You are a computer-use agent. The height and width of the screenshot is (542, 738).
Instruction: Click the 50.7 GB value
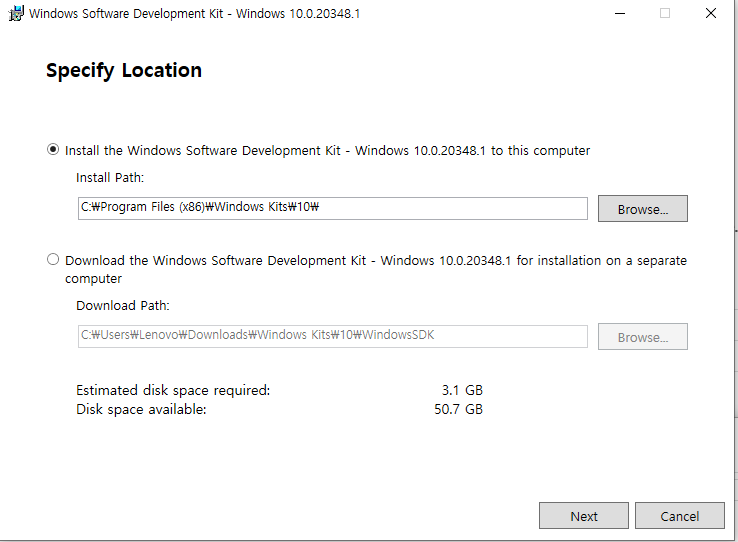(458, 409)
